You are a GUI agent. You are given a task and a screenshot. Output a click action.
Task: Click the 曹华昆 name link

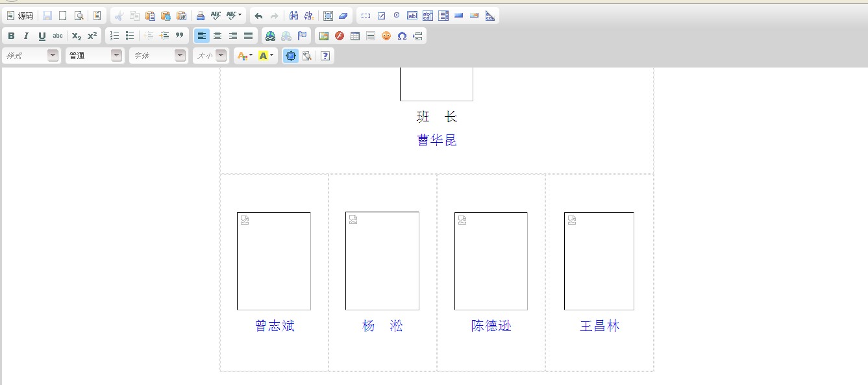coord(437,140)
